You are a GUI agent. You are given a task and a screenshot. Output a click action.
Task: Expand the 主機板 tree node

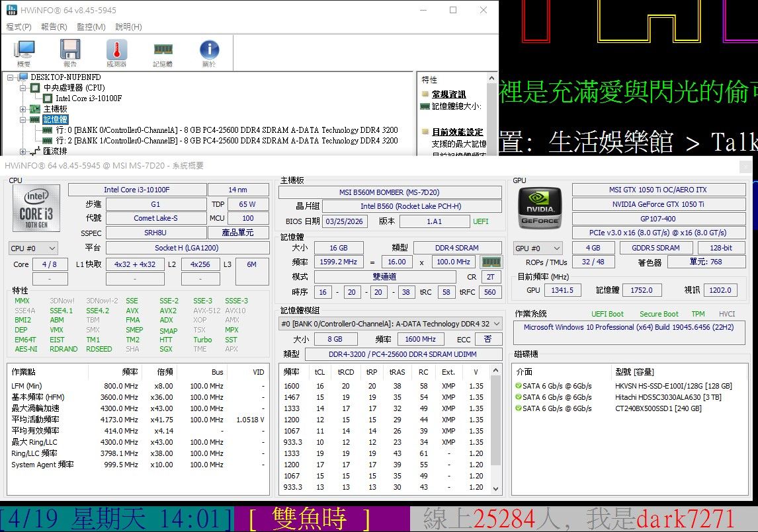pos(24,109)
